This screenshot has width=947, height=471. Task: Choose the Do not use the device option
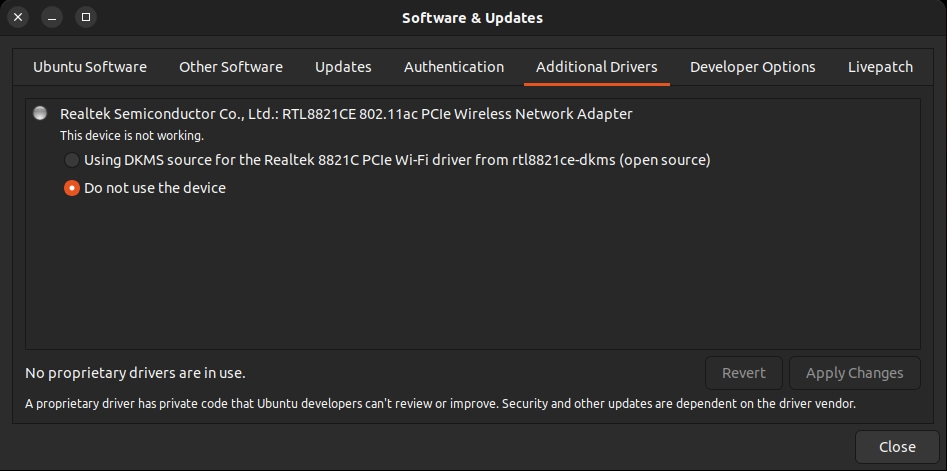tap(72, 188)
